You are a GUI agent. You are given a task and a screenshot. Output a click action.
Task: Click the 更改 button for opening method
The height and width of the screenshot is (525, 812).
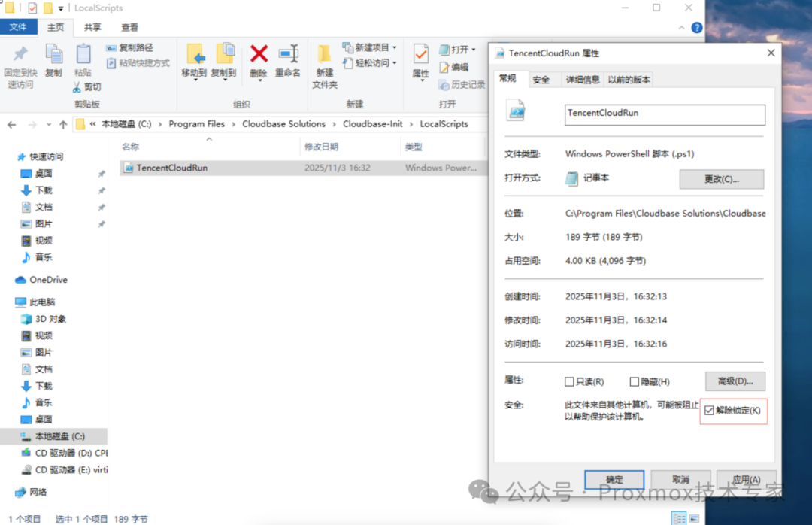(721, 179)
